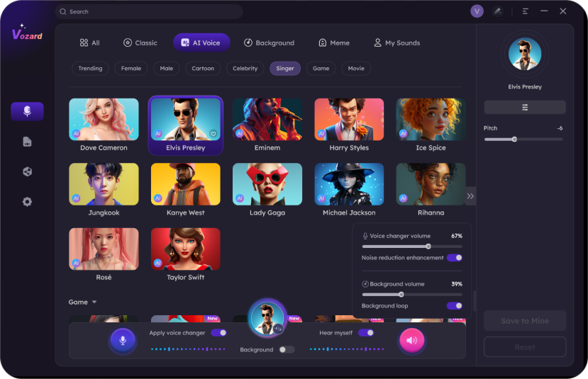
Task: Select the Celebrity filter chip
Action: tap(245, 69)
